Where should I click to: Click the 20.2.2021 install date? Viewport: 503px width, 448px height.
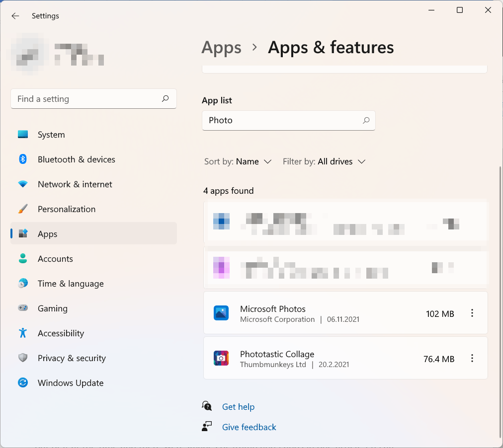click(x=334, y=365)
